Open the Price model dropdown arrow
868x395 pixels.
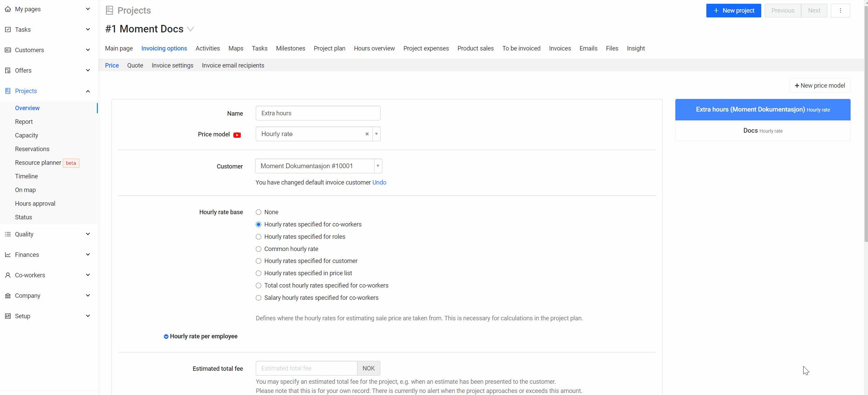(377, 134)
